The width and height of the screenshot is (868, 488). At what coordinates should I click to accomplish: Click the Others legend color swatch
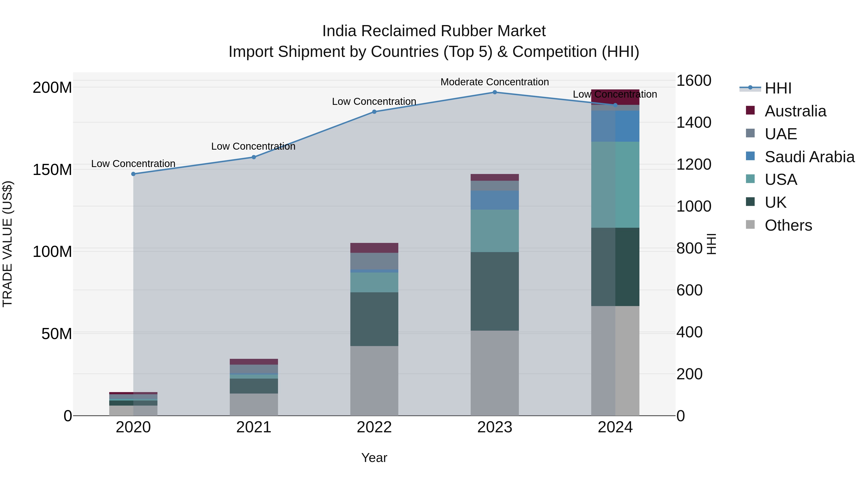[750, 225]
